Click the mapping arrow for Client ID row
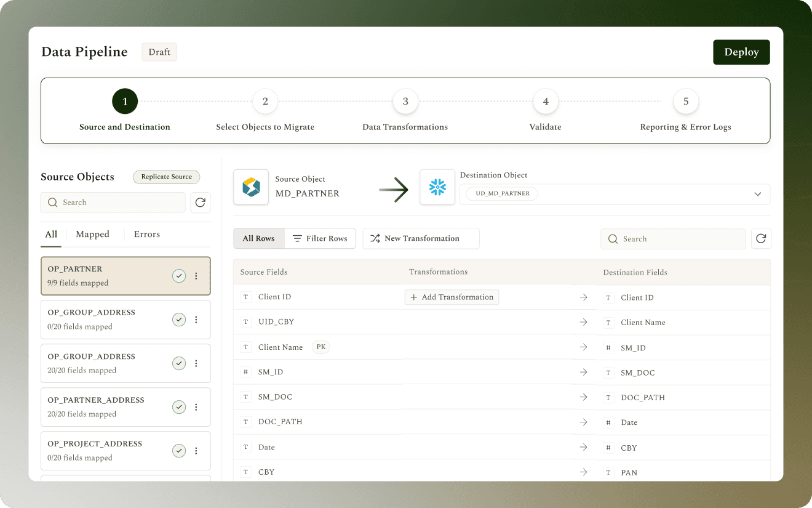 (x=583, y=297)
